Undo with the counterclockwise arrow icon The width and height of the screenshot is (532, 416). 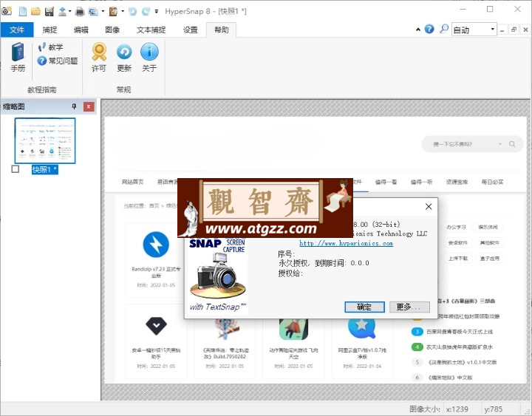coord(133,11)
